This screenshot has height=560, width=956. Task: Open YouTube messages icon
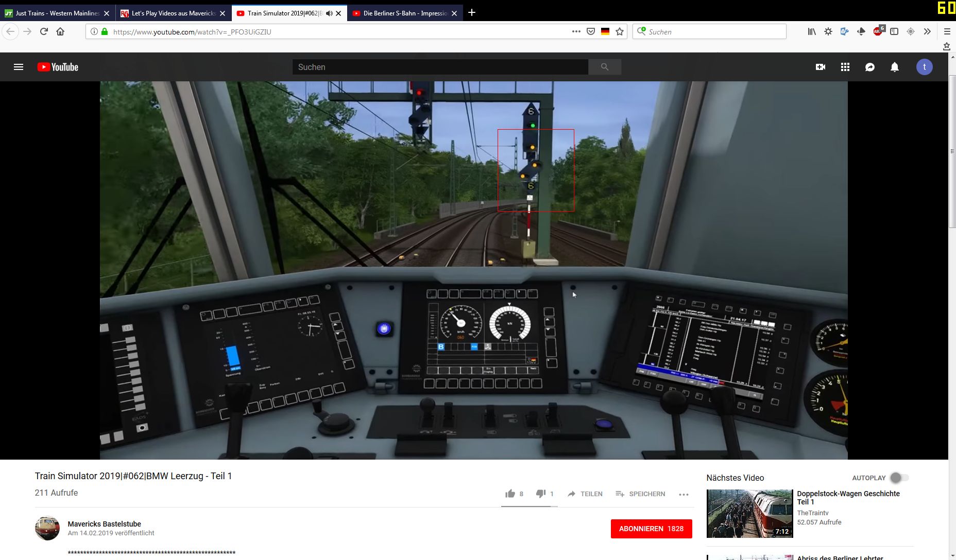pos(870,67)
